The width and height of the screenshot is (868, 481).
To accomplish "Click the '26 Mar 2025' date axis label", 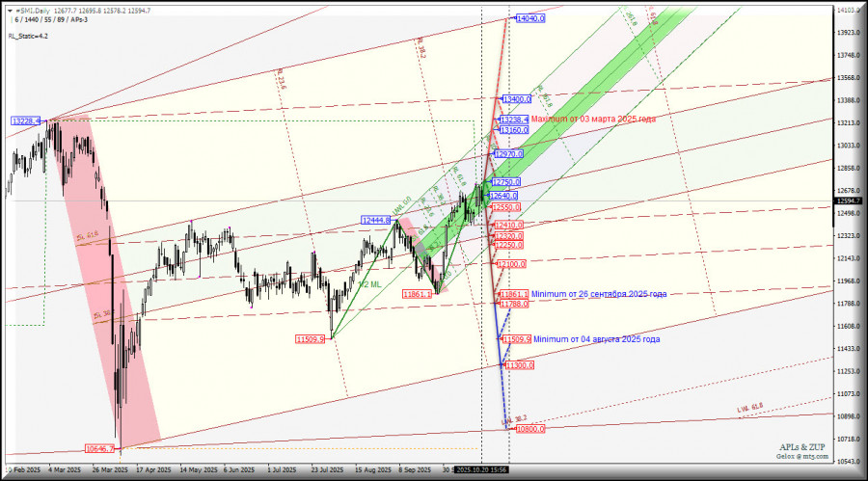I will pos(110,469).
